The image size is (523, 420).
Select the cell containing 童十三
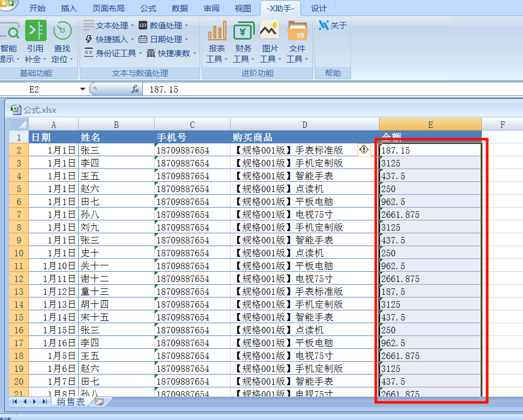(x=116, y=292)
